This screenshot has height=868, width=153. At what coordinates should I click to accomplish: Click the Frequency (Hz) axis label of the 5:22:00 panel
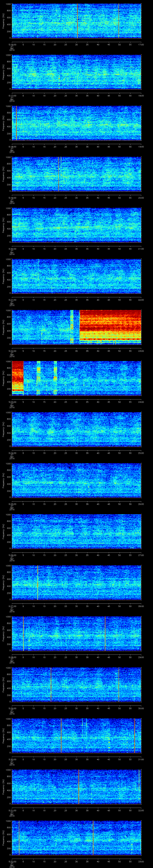[4, 327]
